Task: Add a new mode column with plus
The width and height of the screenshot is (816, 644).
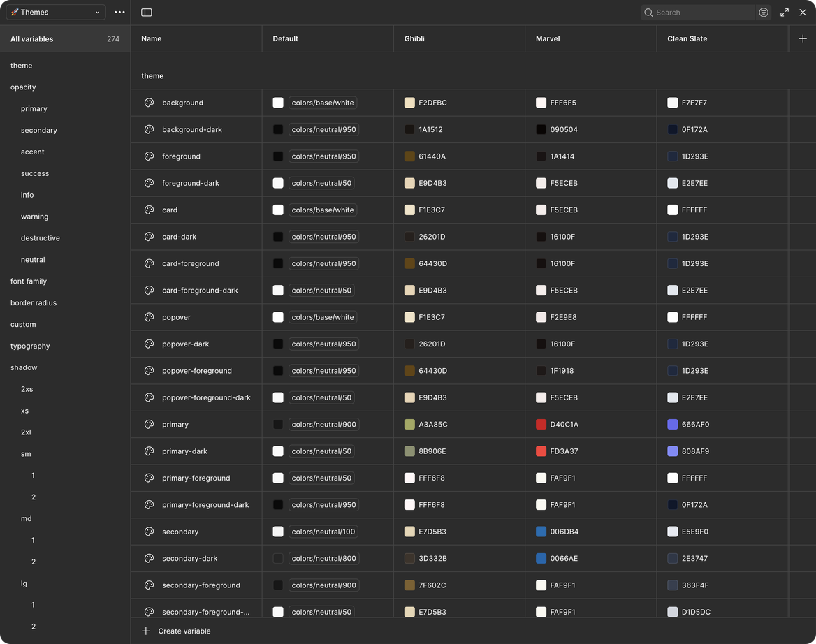Action: (803, 39)
